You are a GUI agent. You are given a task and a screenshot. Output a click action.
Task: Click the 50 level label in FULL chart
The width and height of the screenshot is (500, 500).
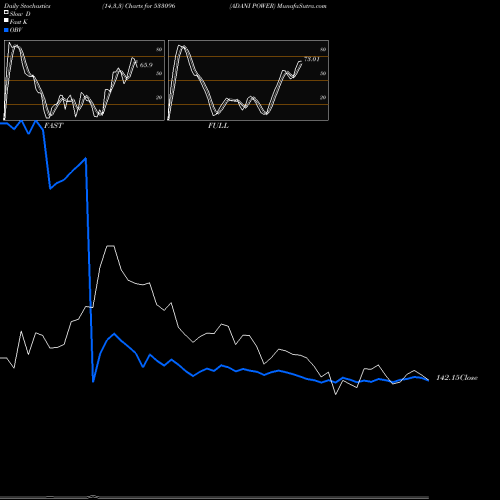pyautogui.click(x=323, y=73)
